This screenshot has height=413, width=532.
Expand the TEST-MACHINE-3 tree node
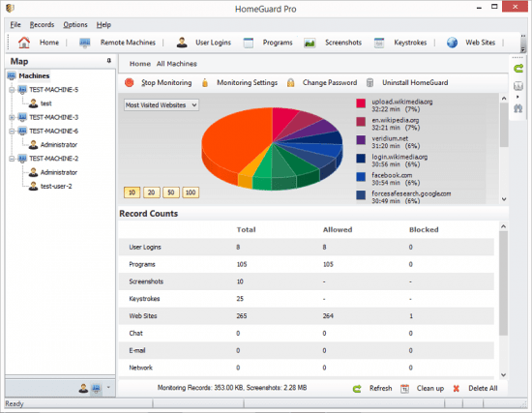12,117
